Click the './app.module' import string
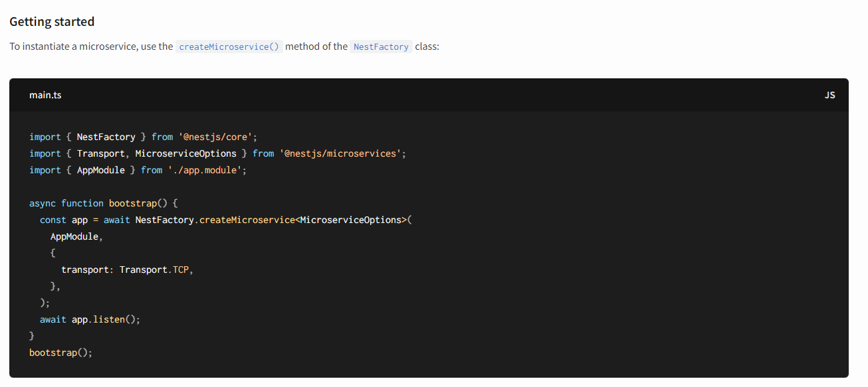The height and width of the screenshot is (387, 868). 205,170
